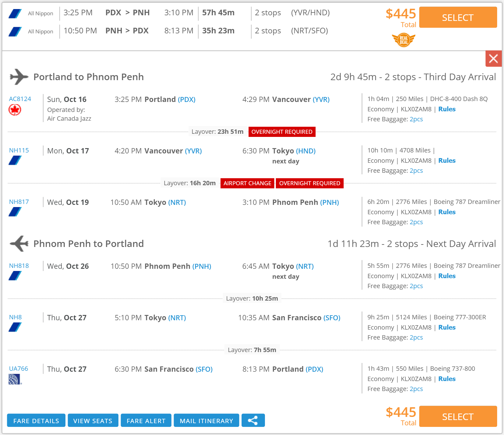The image size is (504, 435).
Task: Click (PDX) arrival code on UA766 flight
Action: pyautogui.click(x=314, y=369)
